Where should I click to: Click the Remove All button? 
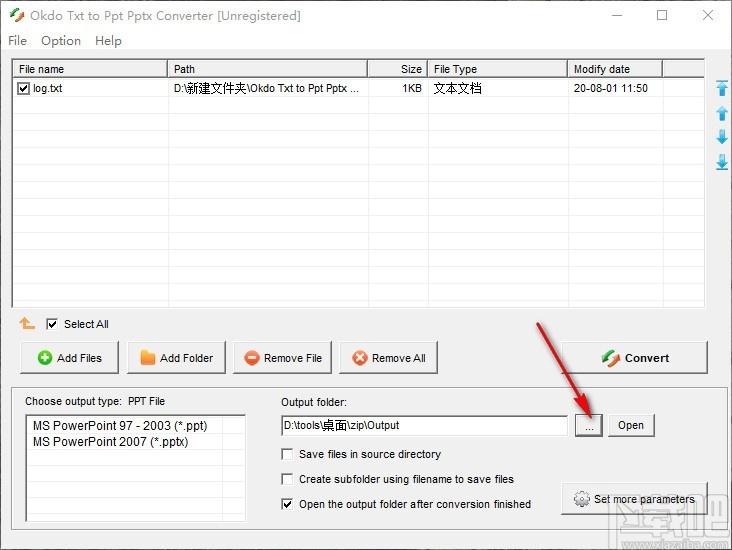388,358
